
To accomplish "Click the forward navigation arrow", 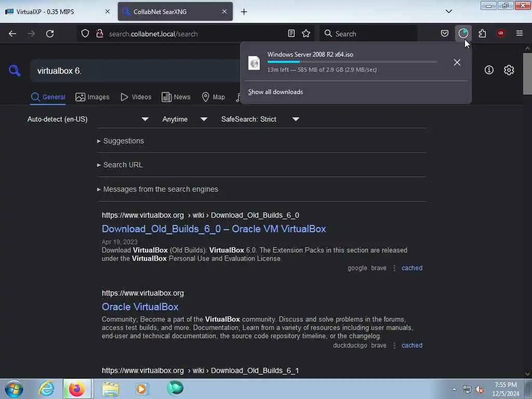I will [x=31, y=34].
